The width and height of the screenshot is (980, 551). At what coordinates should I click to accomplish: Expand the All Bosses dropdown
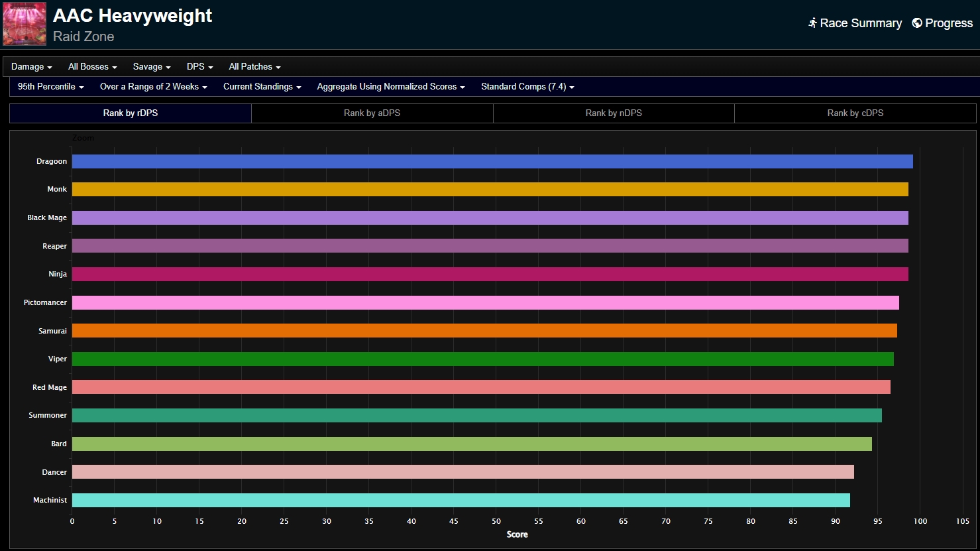tap(92, 67)
